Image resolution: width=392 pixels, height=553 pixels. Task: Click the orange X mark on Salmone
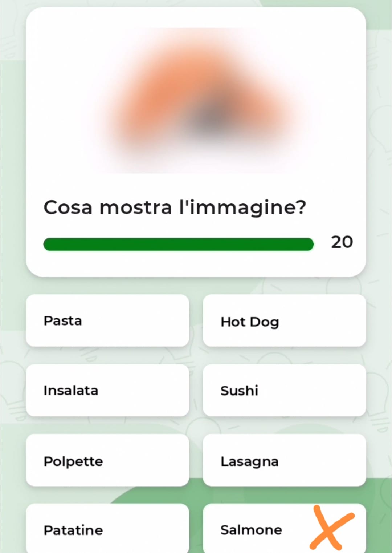pos(331,528)
